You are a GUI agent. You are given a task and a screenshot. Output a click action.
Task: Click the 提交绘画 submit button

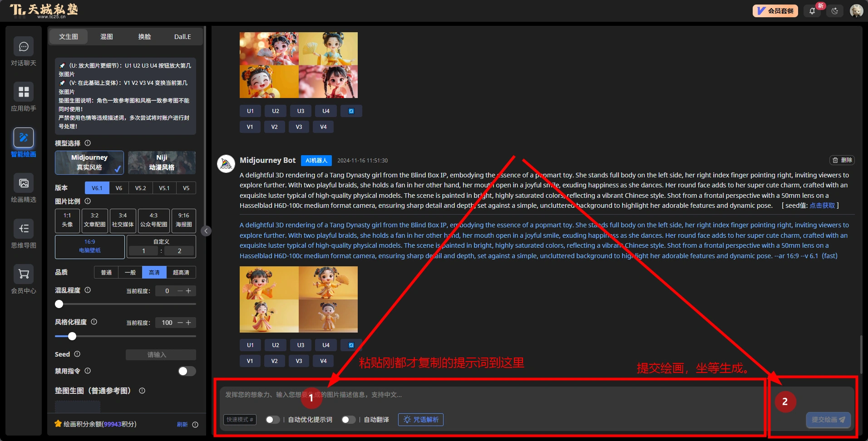pos(828,420)
